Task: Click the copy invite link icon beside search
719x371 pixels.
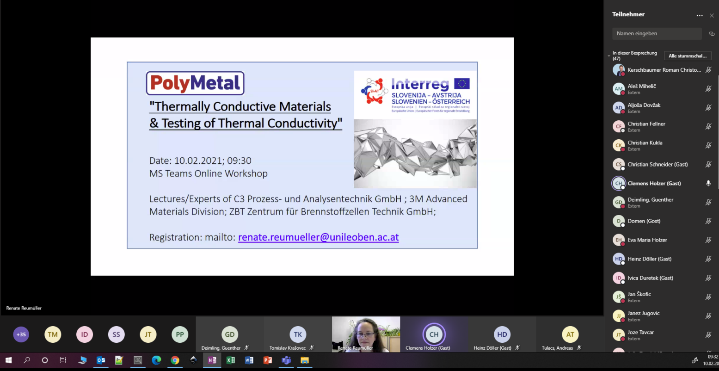Action: point(712,33)
